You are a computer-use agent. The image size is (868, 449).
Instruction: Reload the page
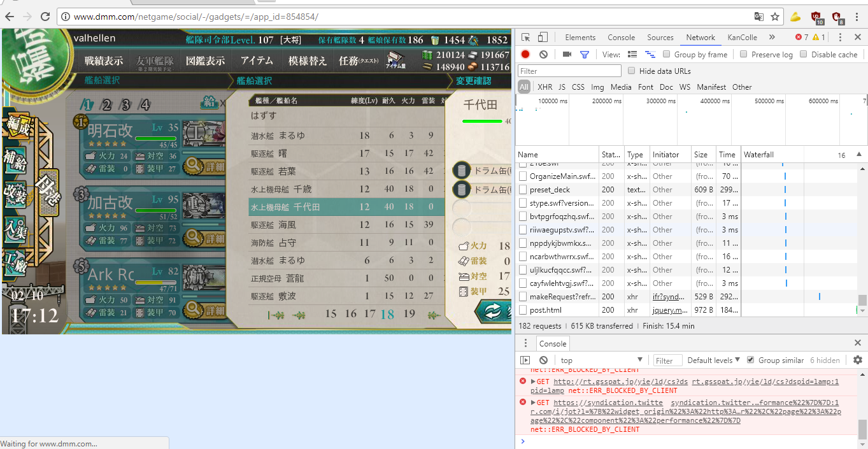(x=45, y=17)
